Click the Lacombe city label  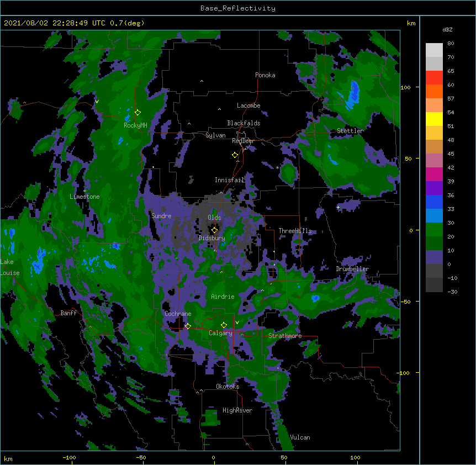[x=248, y=105]
